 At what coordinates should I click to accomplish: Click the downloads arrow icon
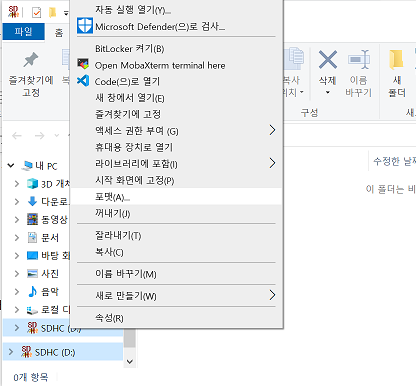click(32, 201)
